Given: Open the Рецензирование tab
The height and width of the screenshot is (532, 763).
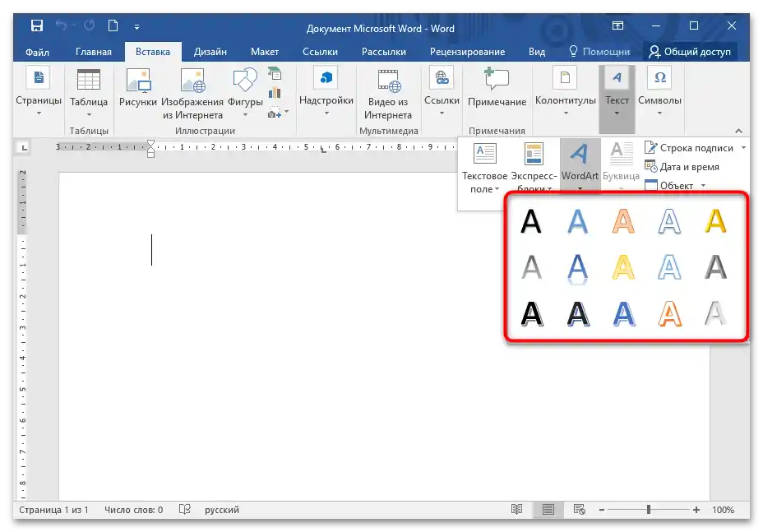Looking at the screenshot, I should tap(467, 52).
